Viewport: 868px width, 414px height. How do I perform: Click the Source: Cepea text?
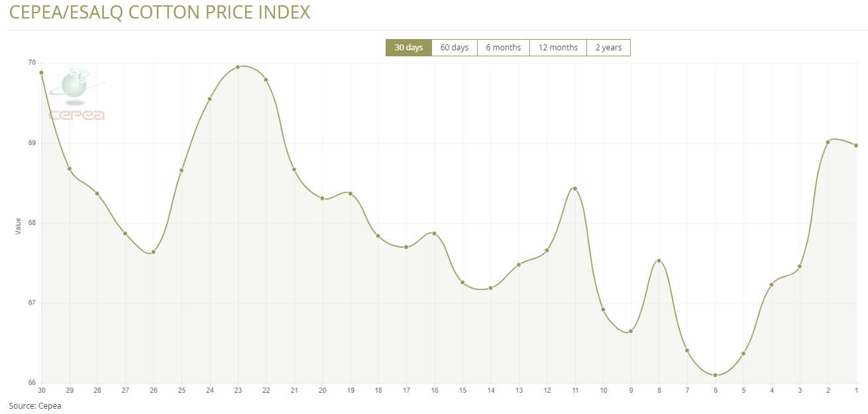pos(35,405)
